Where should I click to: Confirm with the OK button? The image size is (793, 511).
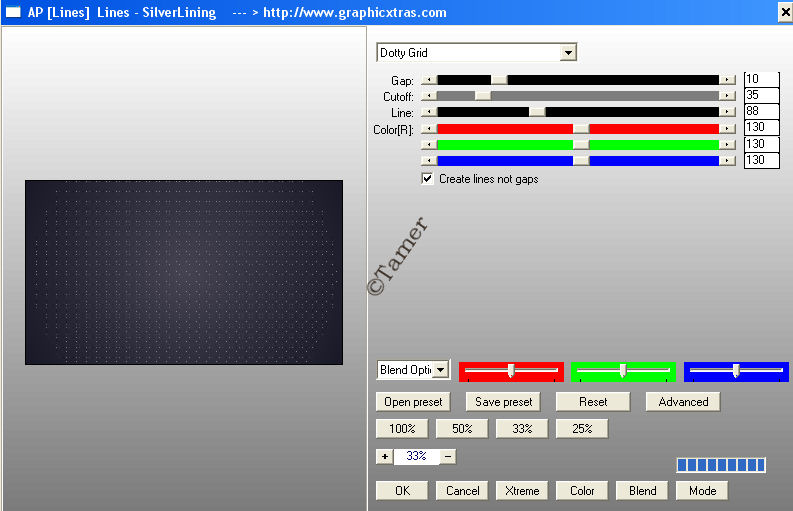pyautogui.click(x=402, y=490)
